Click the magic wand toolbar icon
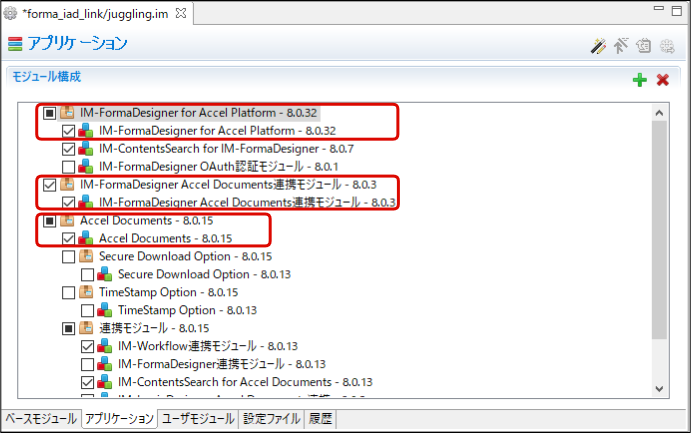Image resolution: width=691 pixels, height=433 pixels. coord(598,45)
